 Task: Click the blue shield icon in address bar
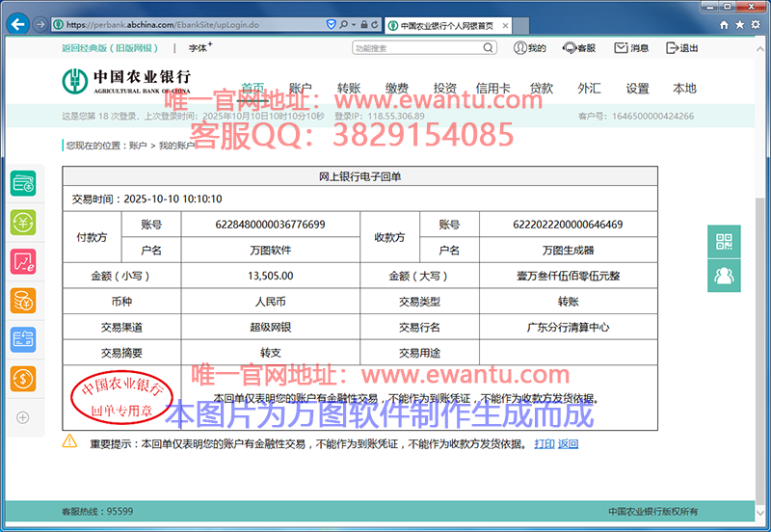(331, 24)
